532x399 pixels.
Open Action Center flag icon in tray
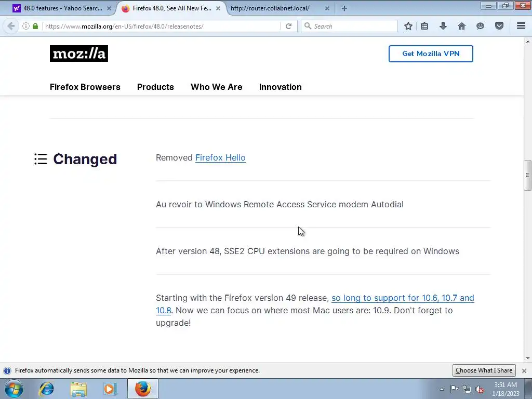[x=454, y=389]
